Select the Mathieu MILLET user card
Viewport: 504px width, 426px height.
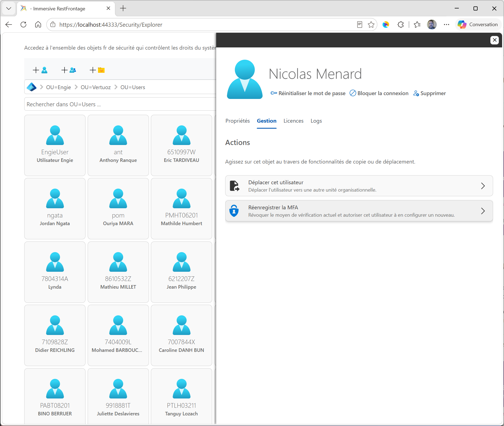pyautogui.click(x=118, y=272)
